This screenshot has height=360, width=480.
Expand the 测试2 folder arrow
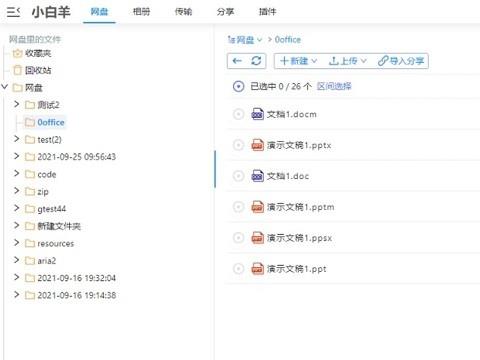click(x=16, y=104)
